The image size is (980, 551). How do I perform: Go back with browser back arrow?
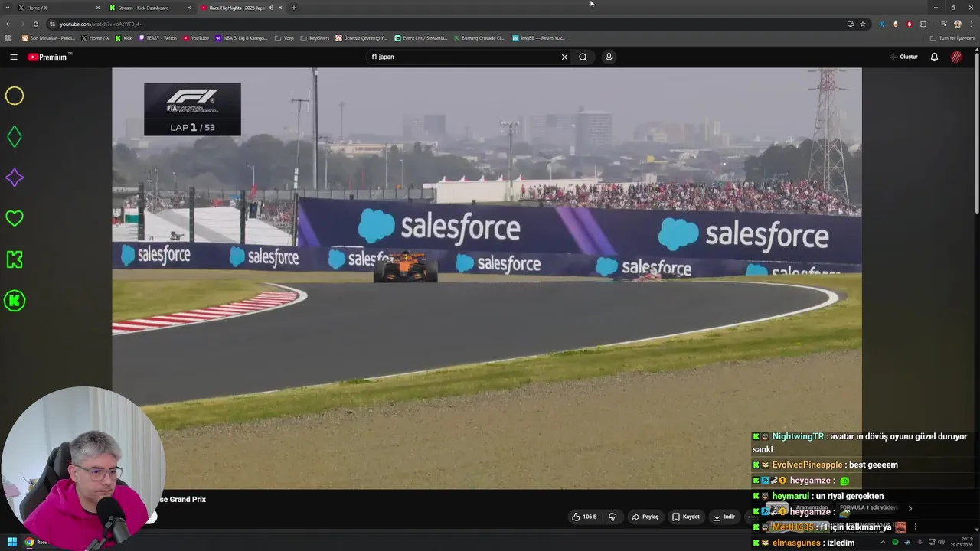[8, 24]
